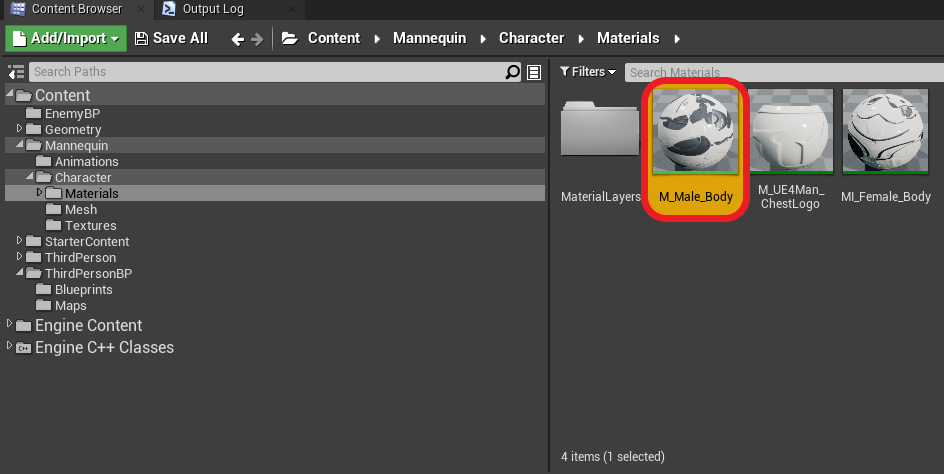Open the Filters dropdown
Screen dimensions: 944x474
tap(588, 72)
